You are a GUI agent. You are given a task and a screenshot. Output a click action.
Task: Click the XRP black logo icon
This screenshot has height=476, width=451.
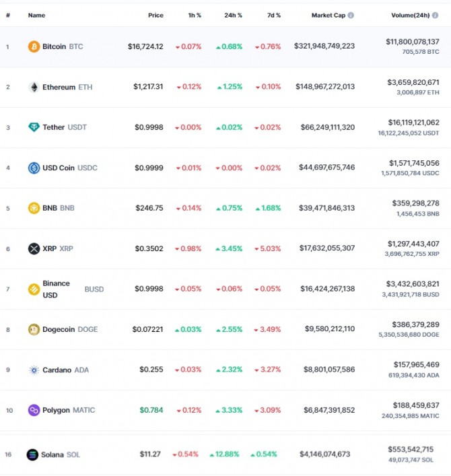34,248
